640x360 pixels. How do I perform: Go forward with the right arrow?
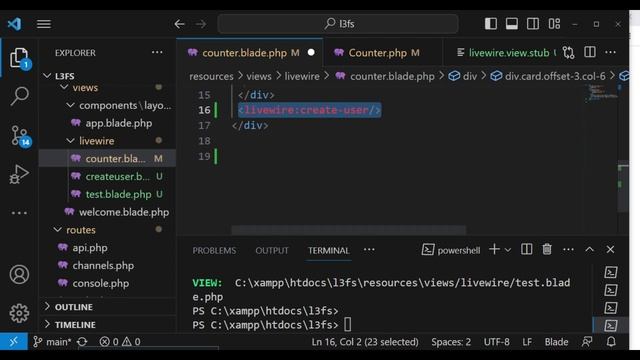click(201, 24)
